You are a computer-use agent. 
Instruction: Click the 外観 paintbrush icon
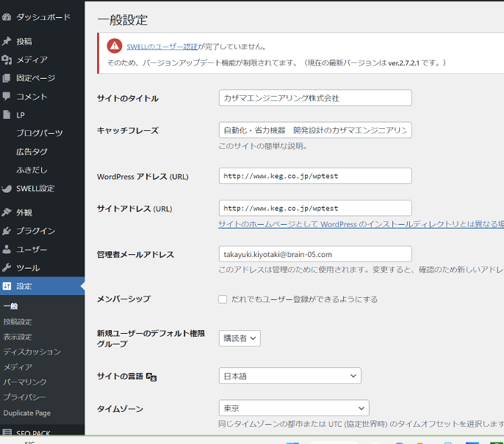point(7,212)
